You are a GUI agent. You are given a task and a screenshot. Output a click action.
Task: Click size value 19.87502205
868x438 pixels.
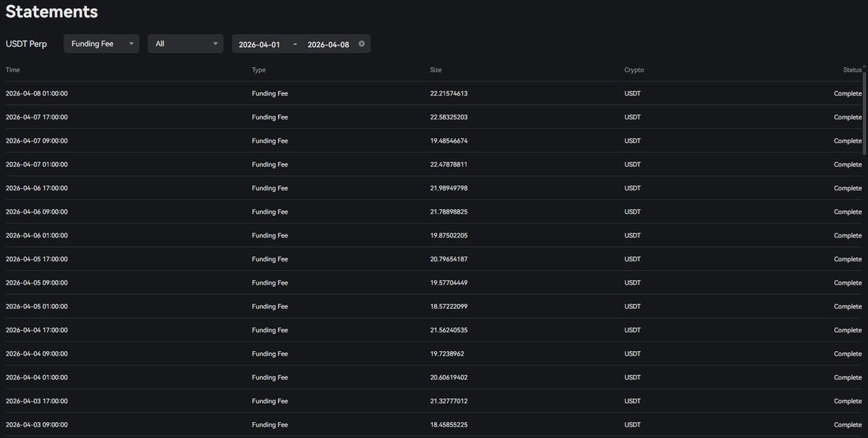point(449,236)
